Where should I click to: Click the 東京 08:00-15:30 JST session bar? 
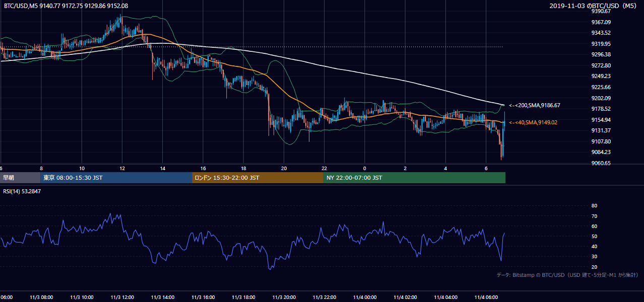click(116, 178)
